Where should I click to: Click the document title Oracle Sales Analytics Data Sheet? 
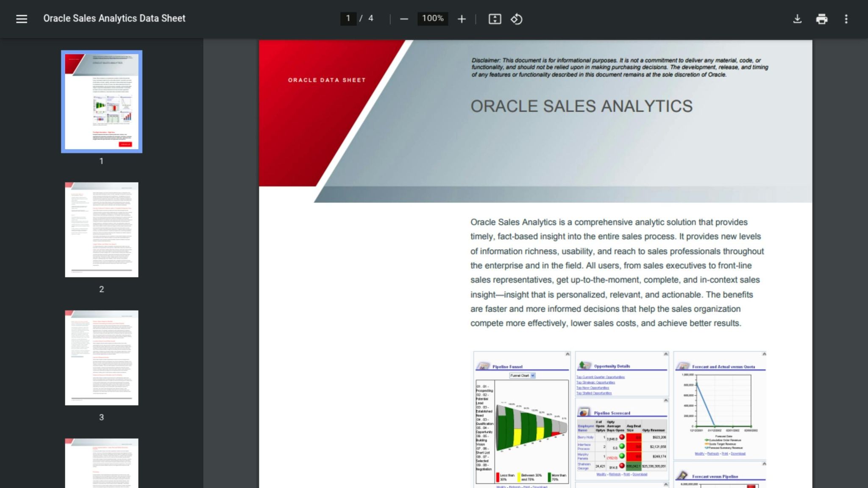coord(114,19)
